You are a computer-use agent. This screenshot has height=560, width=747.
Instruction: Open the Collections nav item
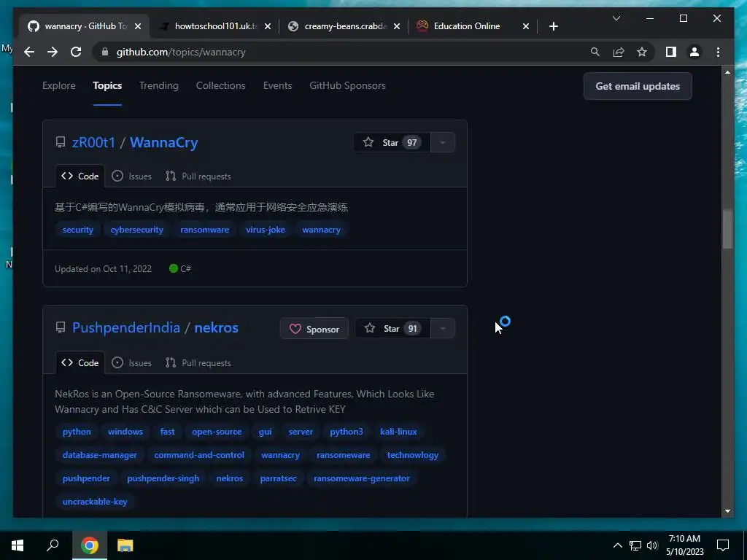pyautogui.click(x=220, y=86)
